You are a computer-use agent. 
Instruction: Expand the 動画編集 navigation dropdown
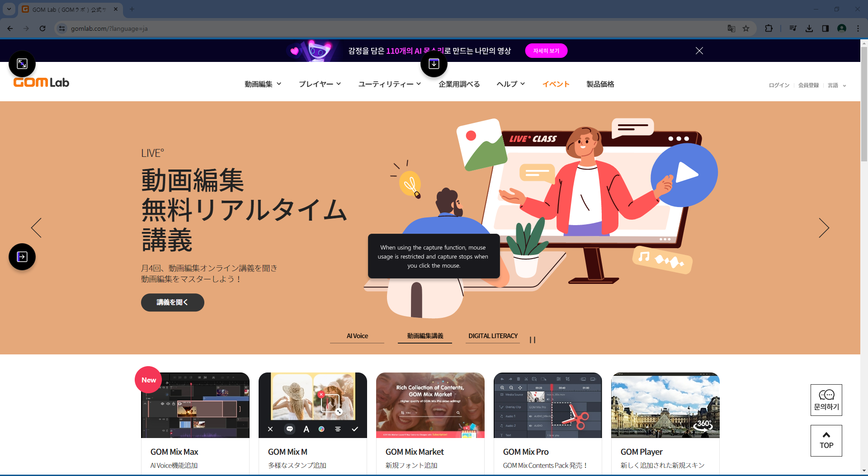[x=263, y=84]
